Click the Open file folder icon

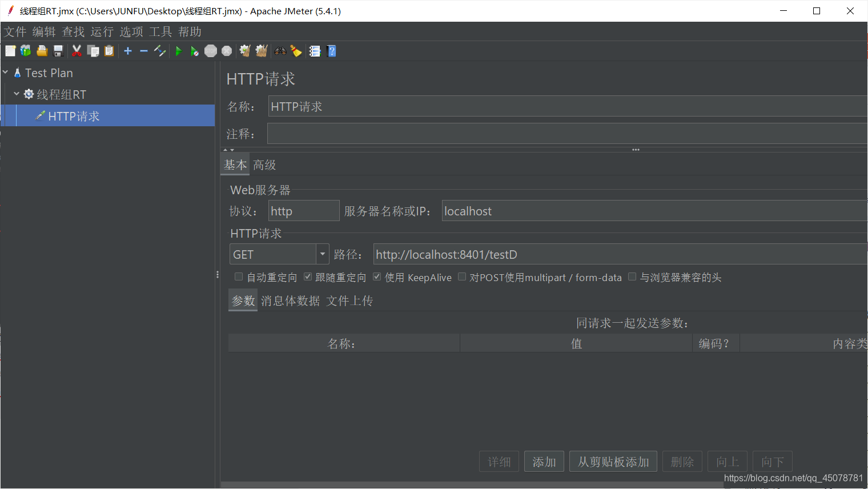point(42,51)
